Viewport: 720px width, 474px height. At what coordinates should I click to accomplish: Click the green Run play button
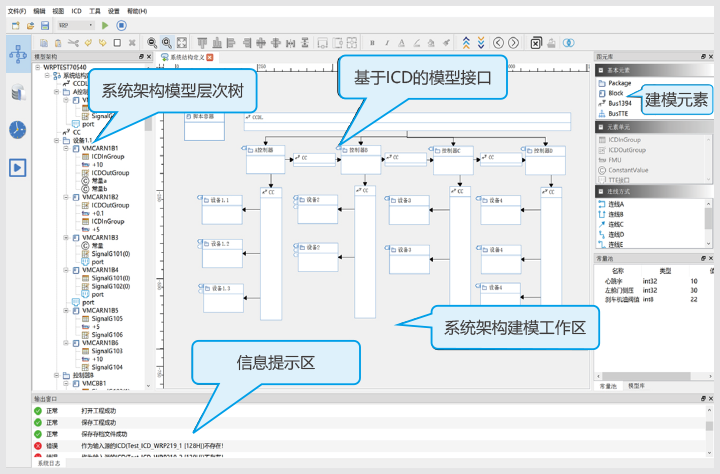pos(107,24)
